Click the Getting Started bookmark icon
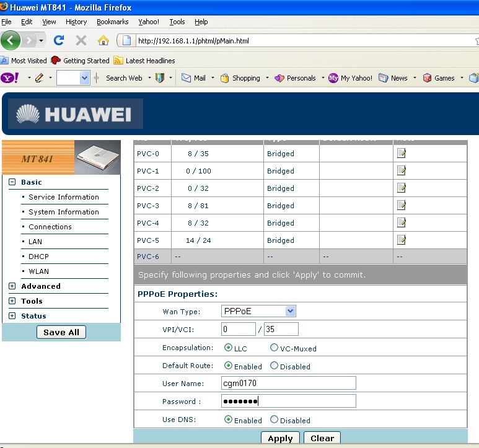Image resolution: width=479 pixels, height=448 pixels. tap(56, 60)
